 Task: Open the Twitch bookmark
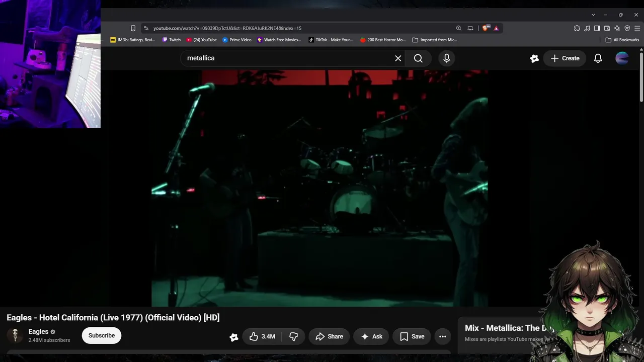(x=172, y=40)
